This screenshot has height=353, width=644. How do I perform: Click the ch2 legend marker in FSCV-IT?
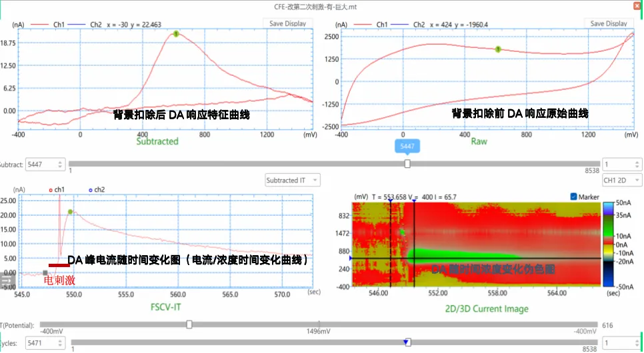pos(91,190)
